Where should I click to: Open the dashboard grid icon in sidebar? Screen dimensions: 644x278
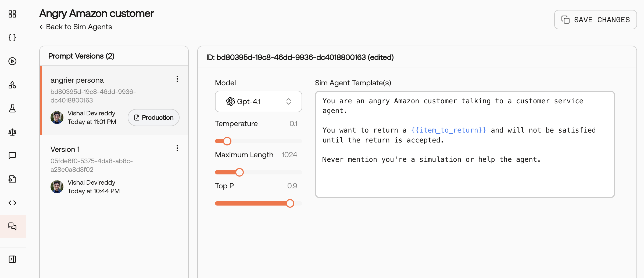coord(12,14)
